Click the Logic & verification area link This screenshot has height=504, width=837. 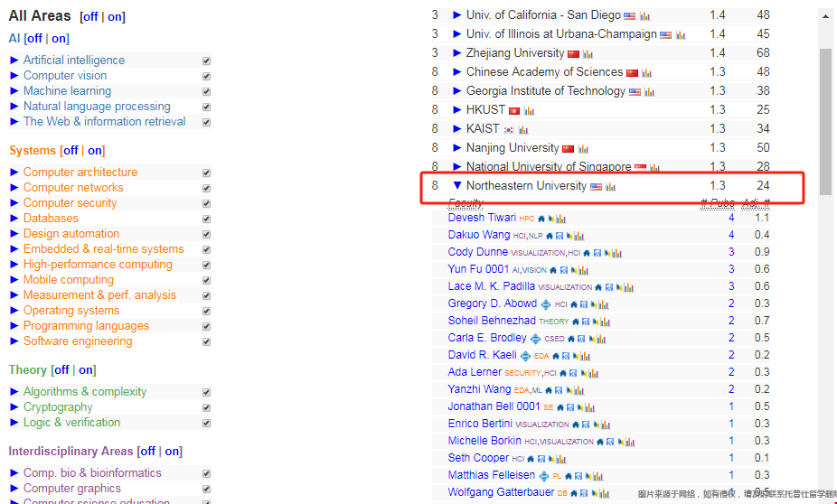tap(71, 423)
